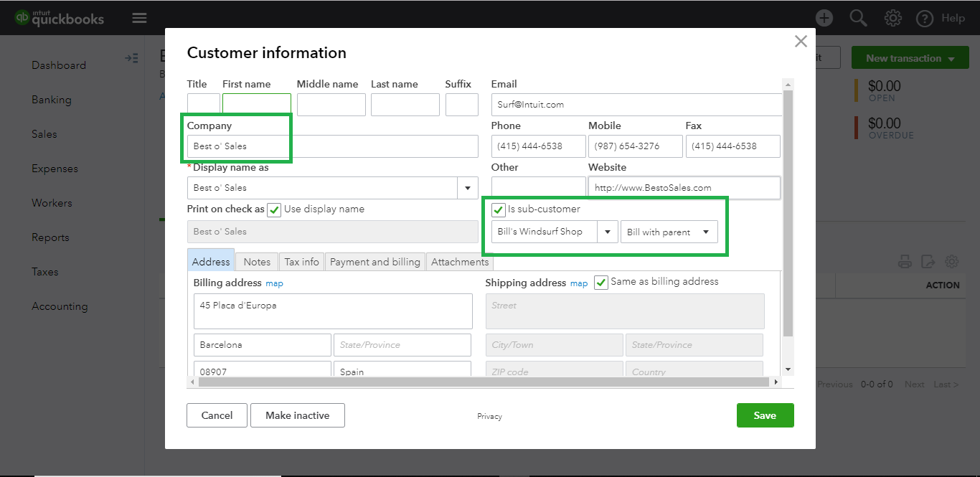Open the Payment and billing tab

click(375, 262)
